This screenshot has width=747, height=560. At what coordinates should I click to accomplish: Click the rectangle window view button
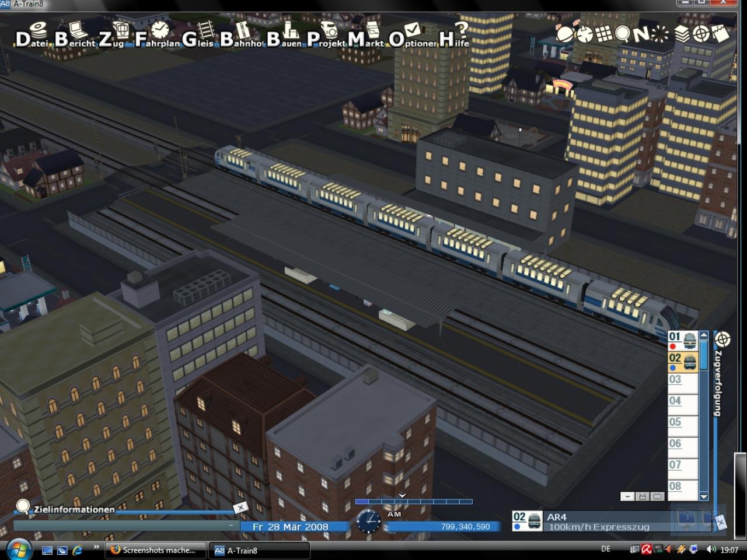(x=657, y=496)
